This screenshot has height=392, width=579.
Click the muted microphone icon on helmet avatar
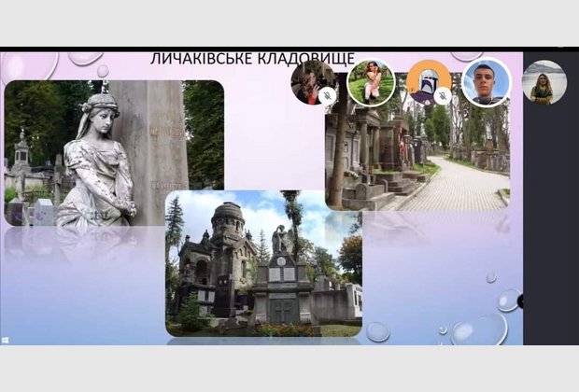[443, 96]
